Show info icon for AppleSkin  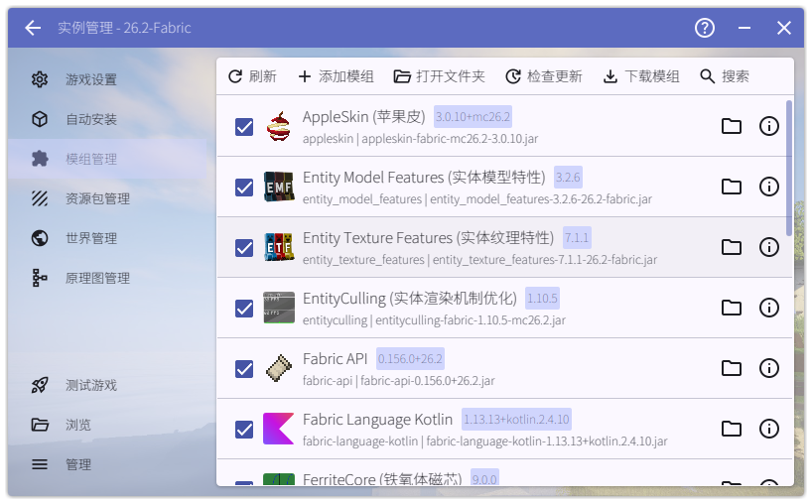tap(769, 126)
